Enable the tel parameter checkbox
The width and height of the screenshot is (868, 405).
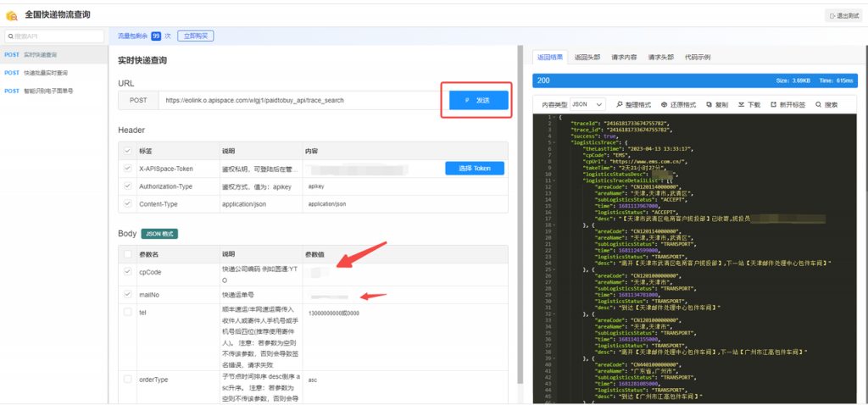[128, 312]
